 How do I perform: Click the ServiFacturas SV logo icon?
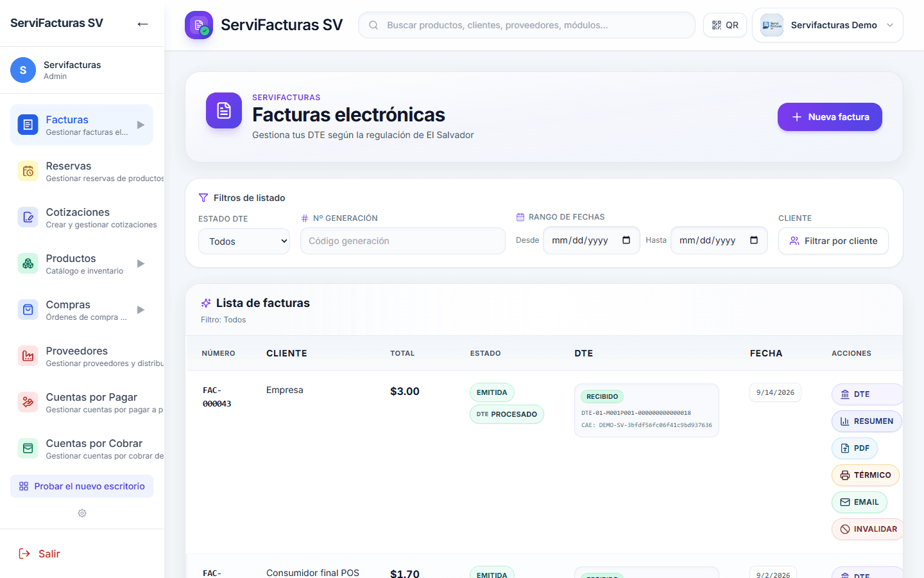(x=199, y=25)
